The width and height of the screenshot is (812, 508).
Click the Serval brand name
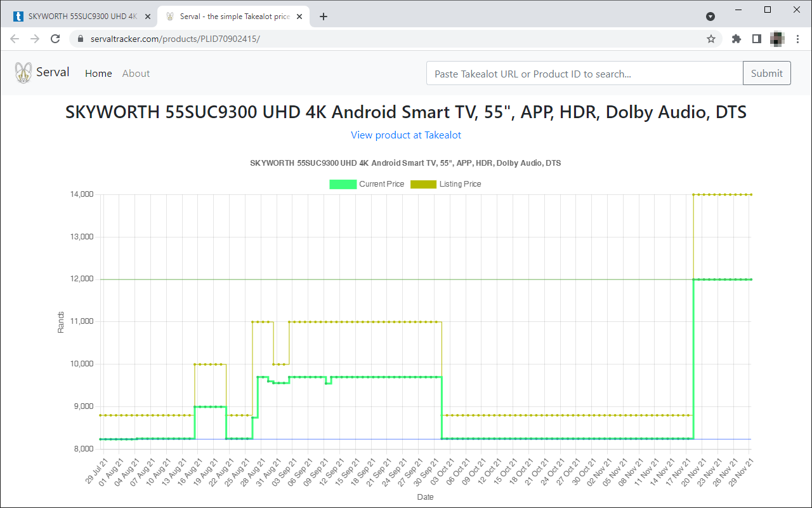click(x=53, y=72)
